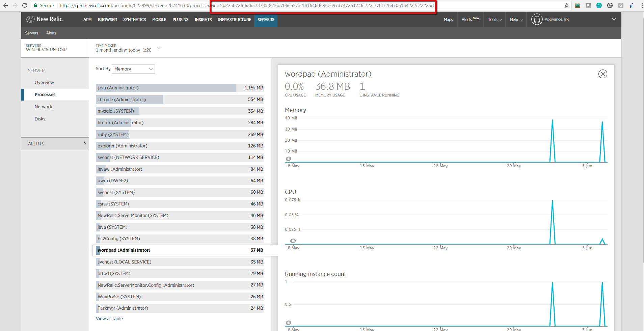Open the APM tab
644x331 pixels.
point(87,20)
